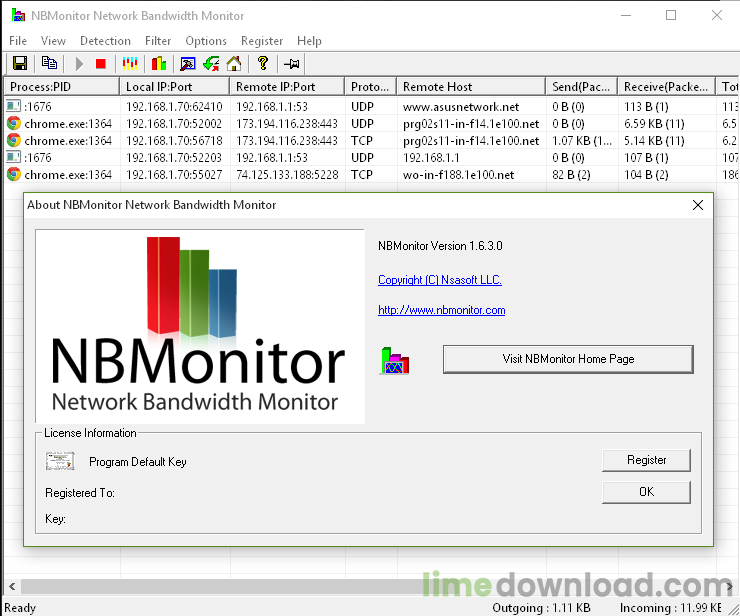The image size is (740, 616).
Task: Open the Options menu
Action: click(x=206, y=41)
